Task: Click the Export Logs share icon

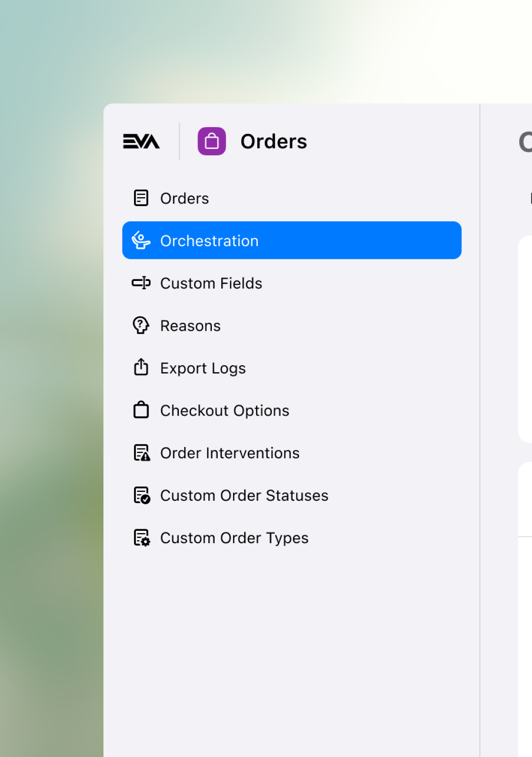Action: (x=141, y=367)
